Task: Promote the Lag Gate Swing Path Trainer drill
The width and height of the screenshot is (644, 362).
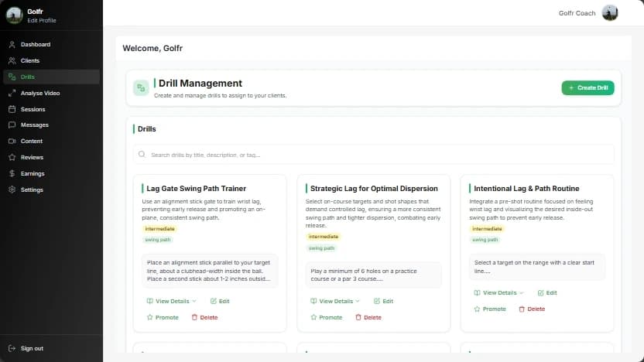Action: pyautogui.click(x=163, y=318)
